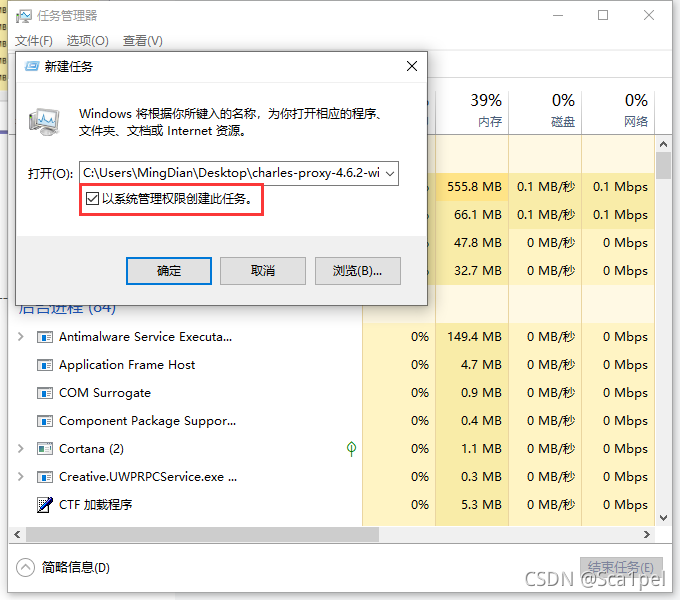Select the Antimalware Service Executa... name
680x600 pixels.
146,337
